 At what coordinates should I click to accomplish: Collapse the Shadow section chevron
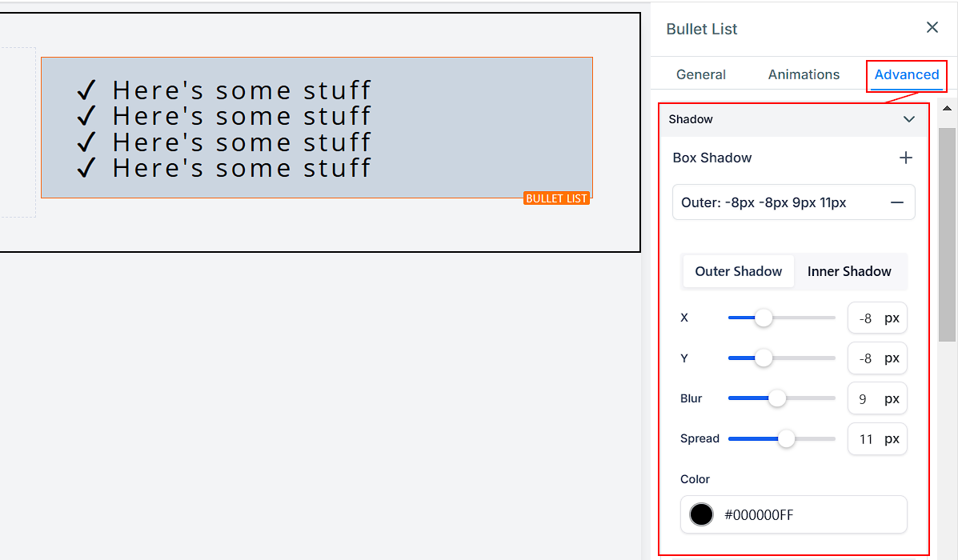(x=908, y=119)
